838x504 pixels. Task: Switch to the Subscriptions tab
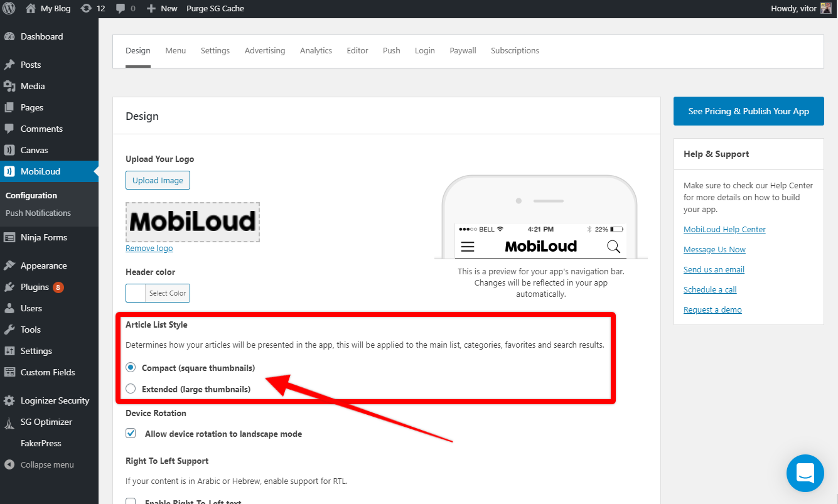515,51
